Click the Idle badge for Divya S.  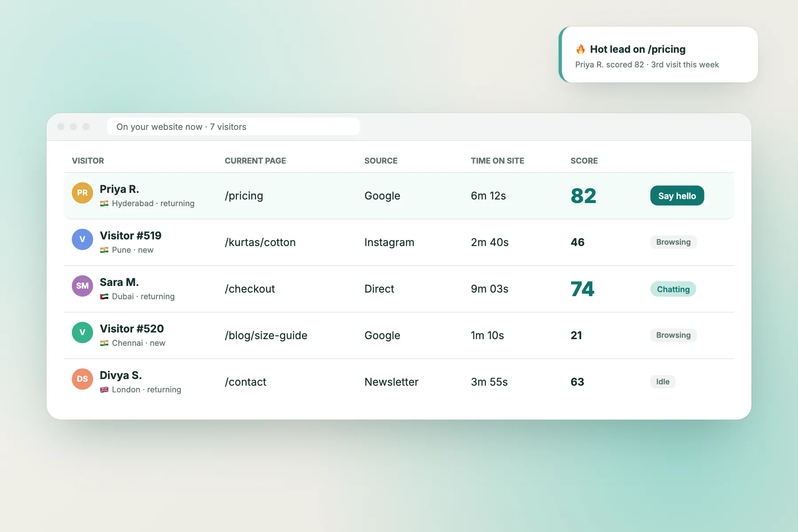point(663,382)
